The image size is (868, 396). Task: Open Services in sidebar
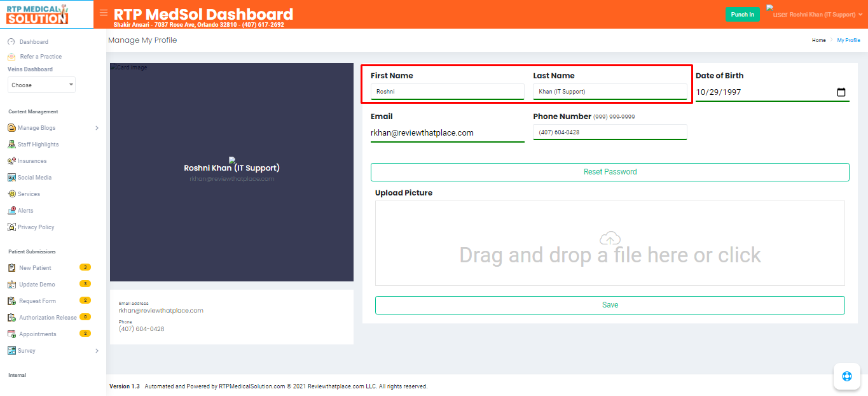coord(29,194)
